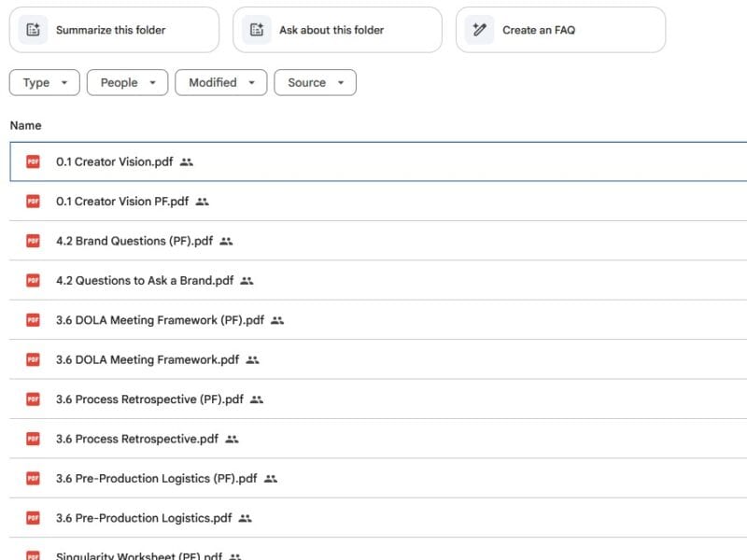The image size is (747, 560).
Task: Click shared people icon on 0.1 Creator Vision PF.pdf
Action: (203, 202)
